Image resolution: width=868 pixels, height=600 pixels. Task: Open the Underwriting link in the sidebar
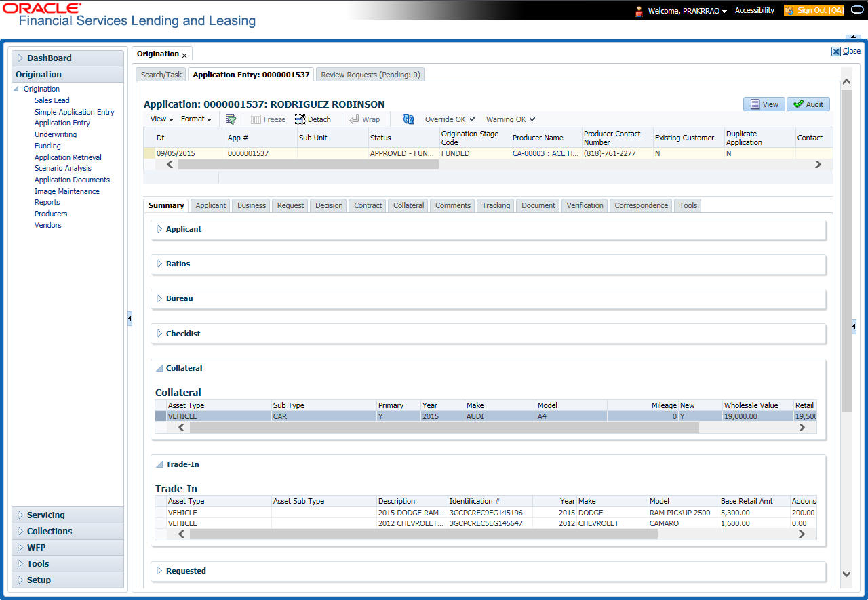tap(56, 134)
